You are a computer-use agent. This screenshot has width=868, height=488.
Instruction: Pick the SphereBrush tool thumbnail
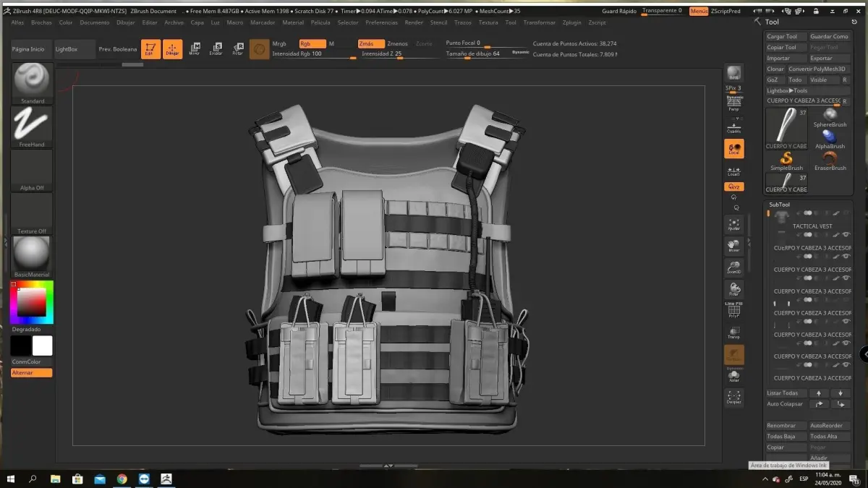pos(830,116)
